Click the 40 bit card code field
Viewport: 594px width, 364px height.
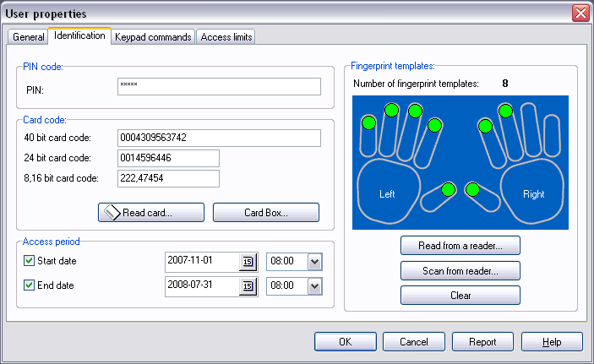(220, 138)
